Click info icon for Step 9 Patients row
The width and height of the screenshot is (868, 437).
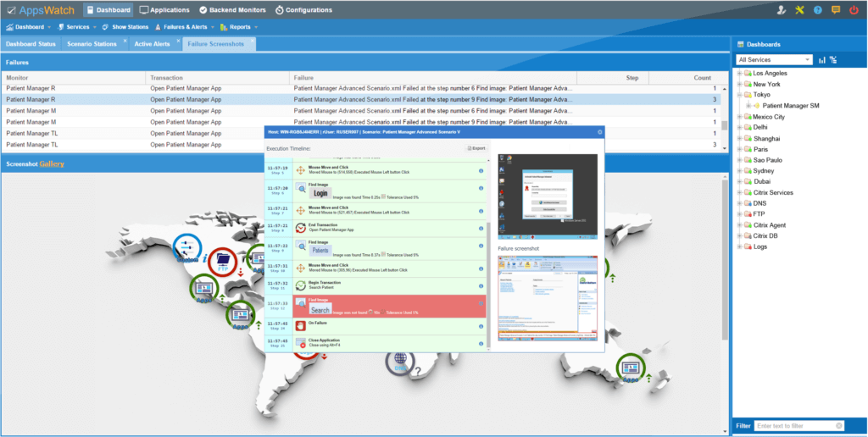481,246
